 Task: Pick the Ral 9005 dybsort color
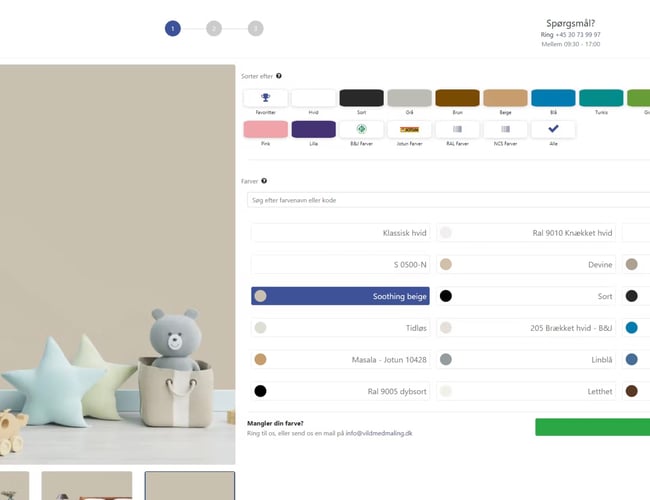click(340, 391)
